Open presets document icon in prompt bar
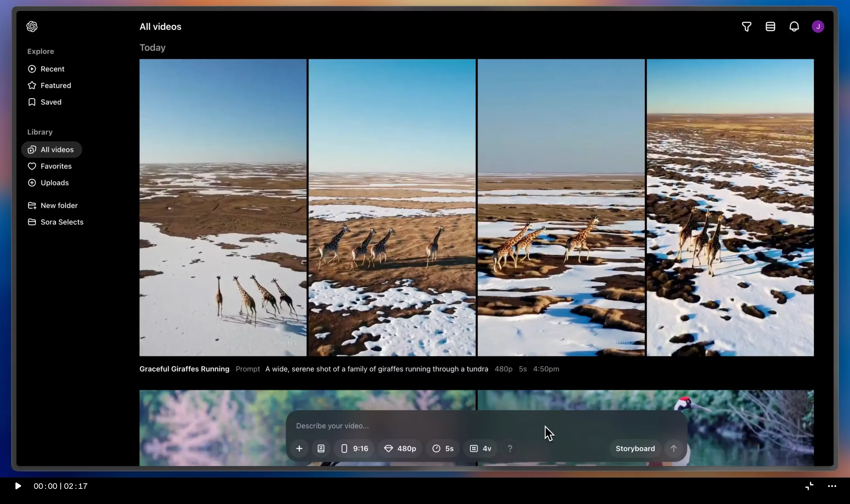850x504 pixels. pos(321,449)
